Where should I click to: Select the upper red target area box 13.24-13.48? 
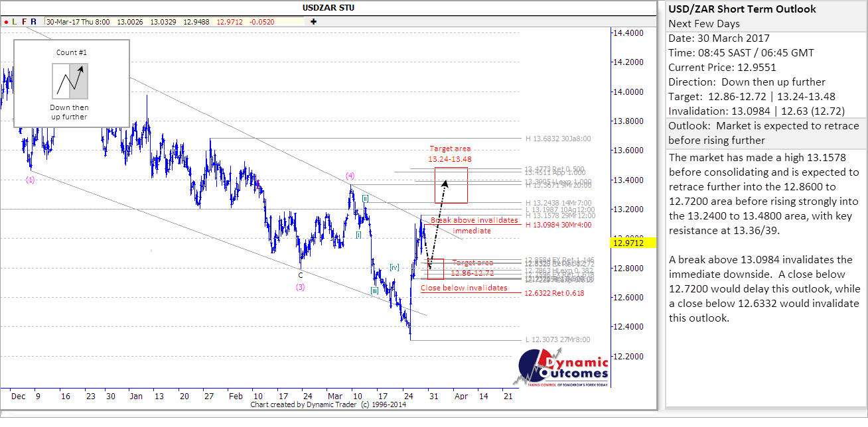[451, 185]
